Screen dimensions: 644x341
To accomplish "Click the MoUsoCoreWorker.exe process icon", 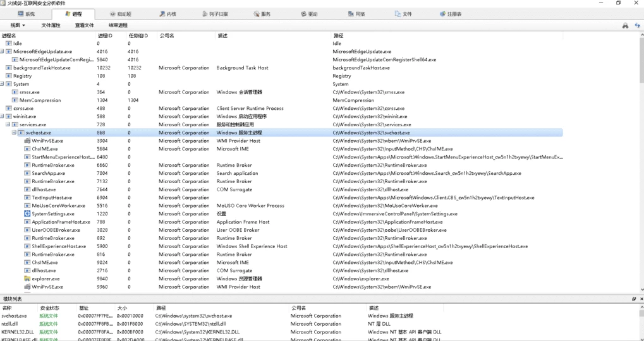I will (x=27, y=206).
